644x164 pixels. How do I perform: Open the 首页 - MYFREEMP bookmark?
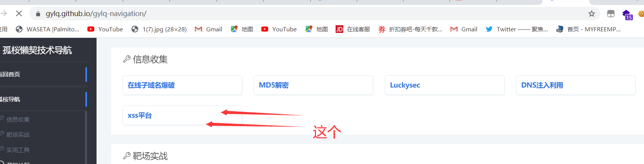point(588,29)
